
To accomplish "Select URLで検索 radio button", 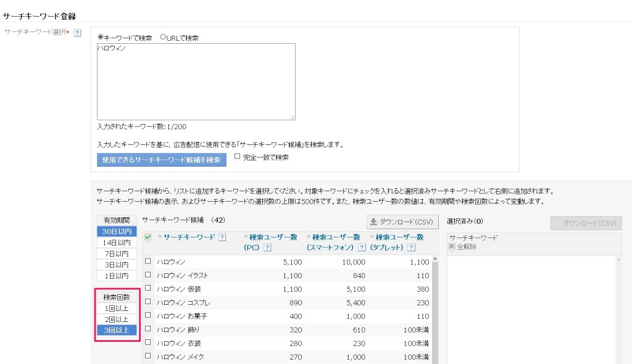I will [163, 37].
